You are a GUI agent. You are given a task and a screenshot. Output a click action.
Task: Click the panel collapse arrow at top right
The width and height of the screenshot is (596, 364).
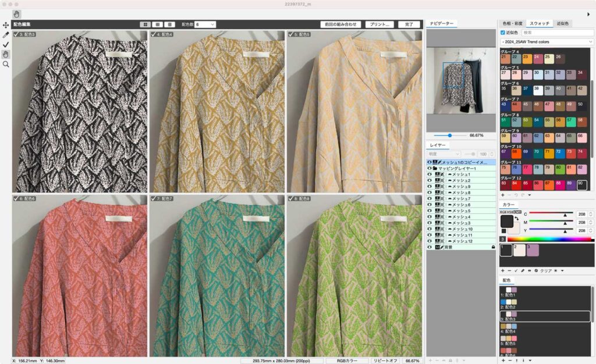point(588,15)
